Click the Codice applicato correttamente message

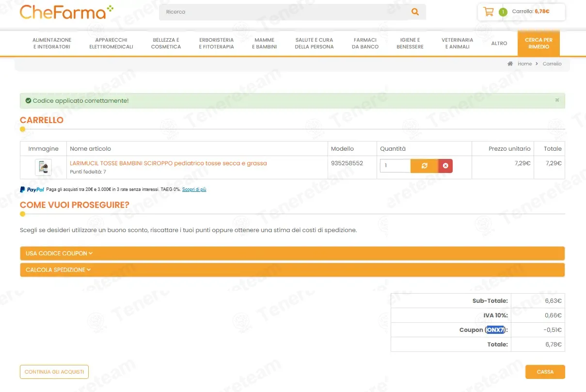[80, 101]
